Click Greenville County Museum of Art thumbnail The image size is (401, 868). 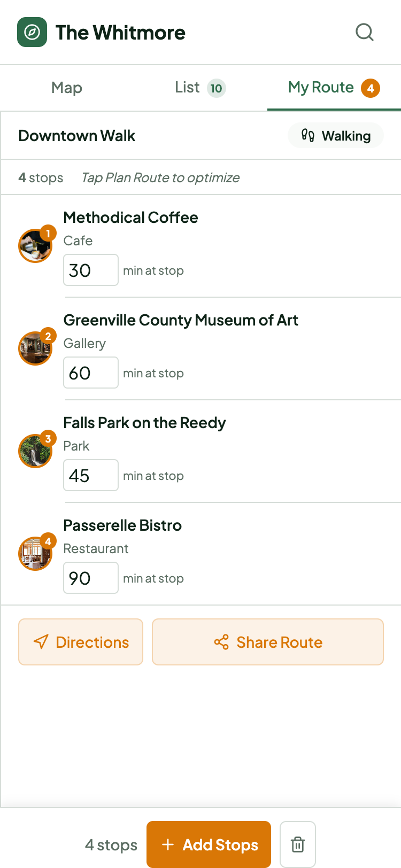(35, 348)
